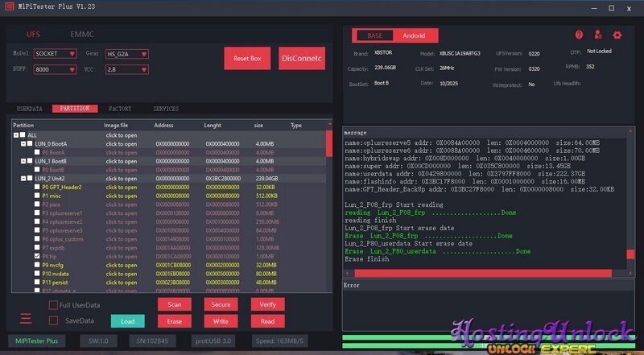Toggle the SaveData checkbox
The width and height of the screenshot is (644, 355).
[x=53, y=320]
